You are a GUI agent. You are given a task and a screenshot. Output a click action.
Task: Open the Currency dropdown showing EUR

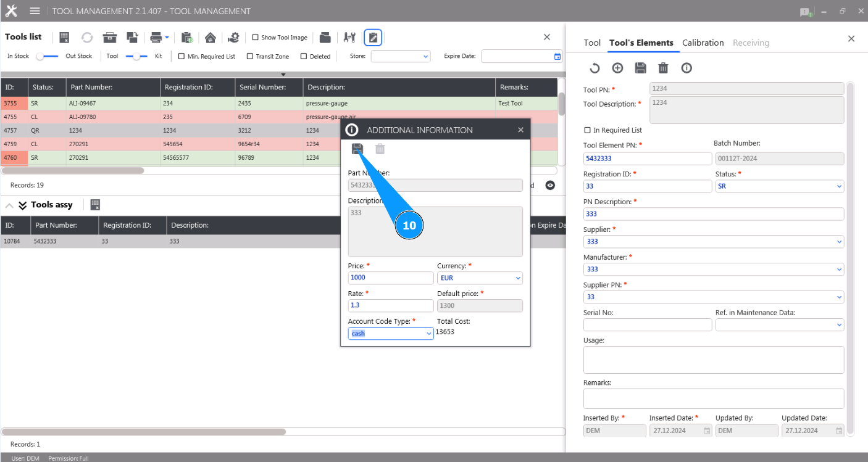[x=480, y=278]
